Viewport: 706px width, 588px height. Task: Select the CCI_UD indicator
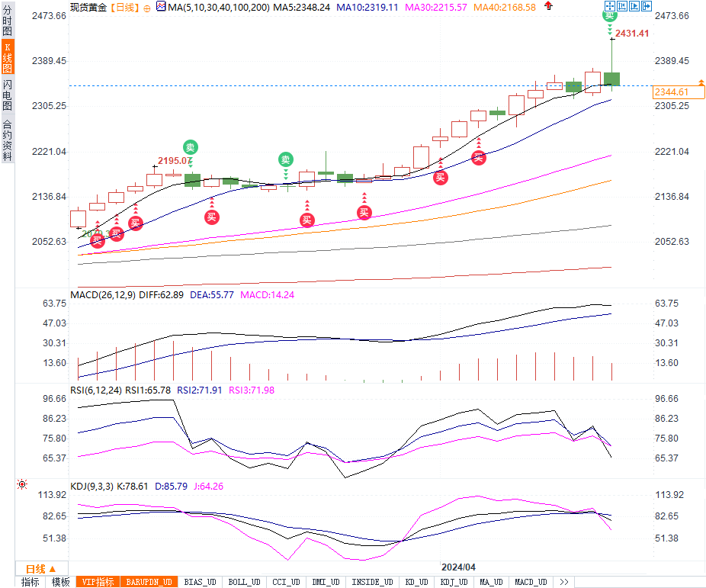[x=286, y=582]
